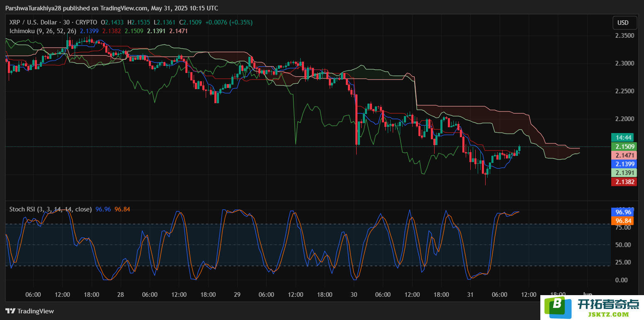Click the countdown timer label 14:44
The image size is (644, 320).
[623, 138]
